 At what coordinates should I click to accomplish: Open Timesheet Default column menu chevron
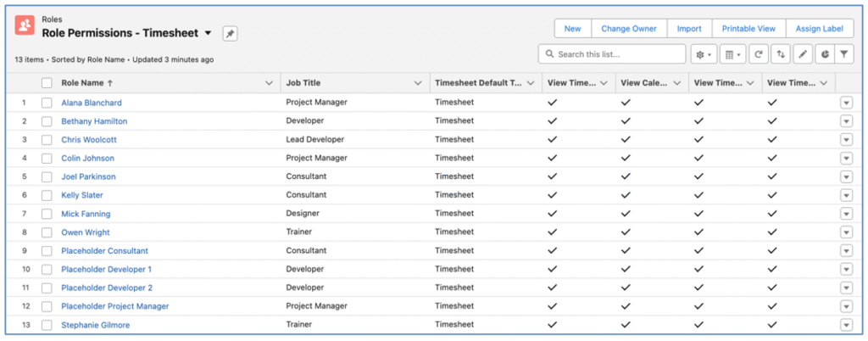click(x=531, y=83)
